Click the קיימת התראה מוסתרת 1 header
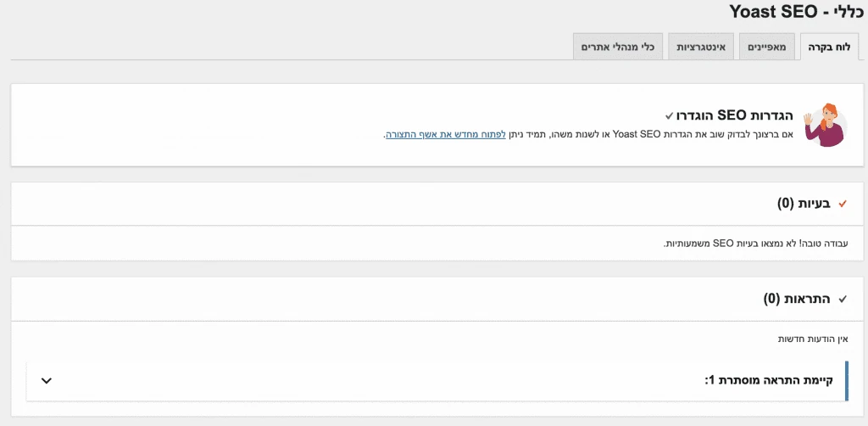Screen dimensions: 868x426 437,380
